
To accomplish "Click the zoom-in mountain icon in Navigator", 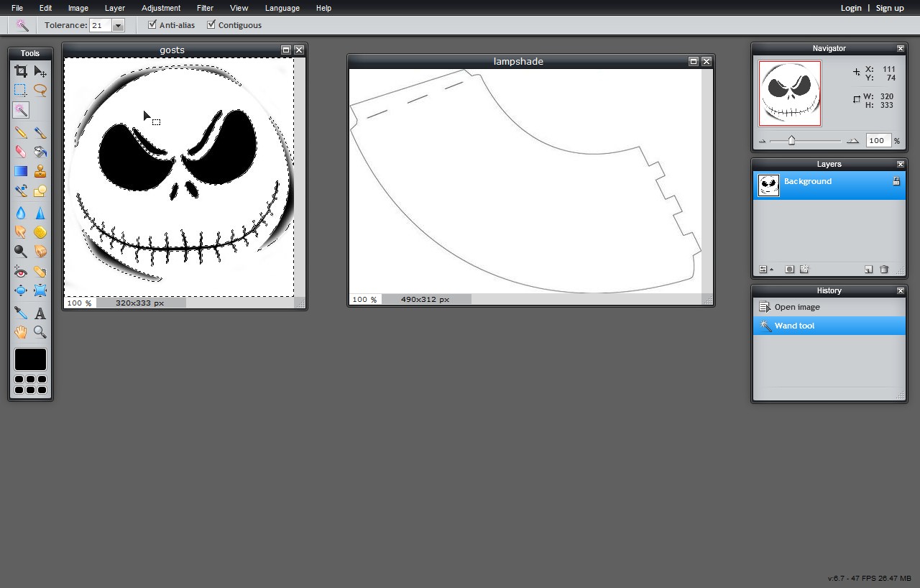I will pos(852,141).
